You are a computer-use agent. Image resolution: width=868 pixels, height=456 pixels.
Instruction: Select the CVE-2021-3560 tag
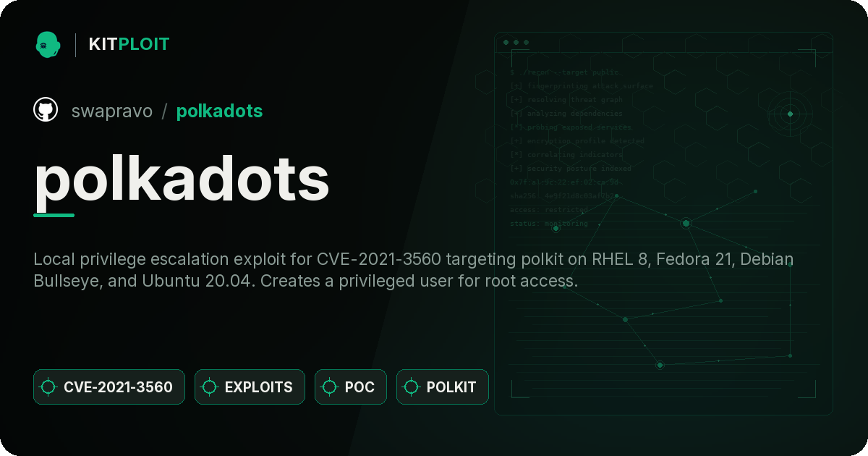tap(109, 387)
